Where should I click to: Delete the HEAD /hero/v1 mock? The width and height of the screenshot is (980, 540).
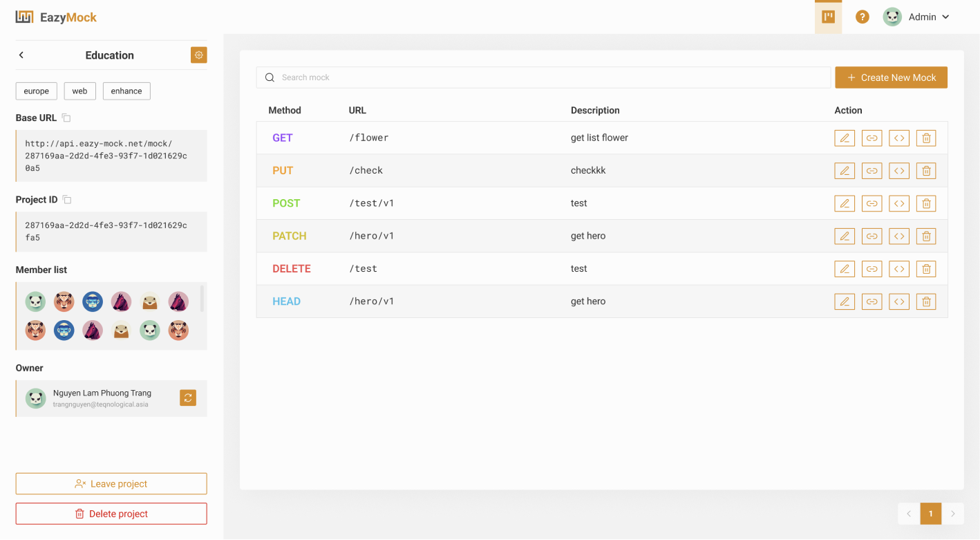click(x=926, y=301)
